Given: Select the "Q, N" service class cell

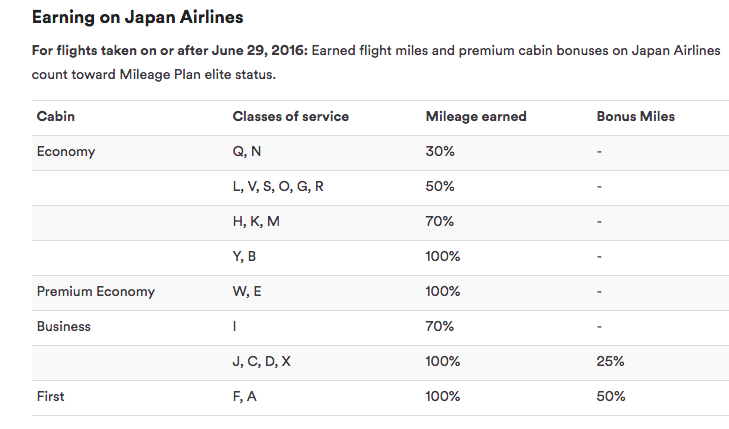Looking at the screenshot, I should point(247,152).
